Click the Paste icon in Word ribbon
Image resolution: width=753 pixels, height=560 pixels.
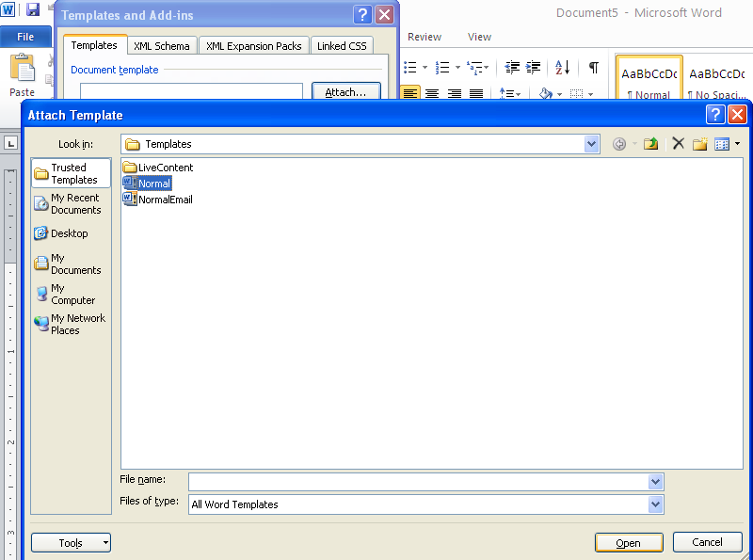pos(22,68)
